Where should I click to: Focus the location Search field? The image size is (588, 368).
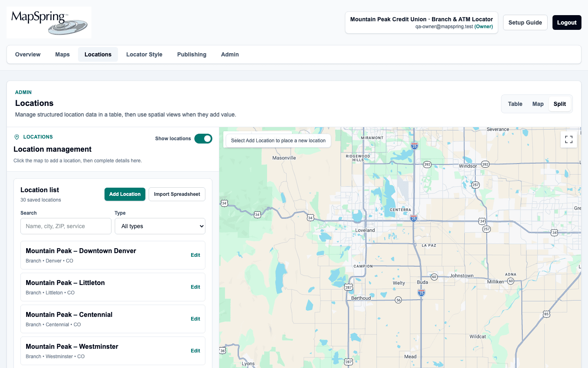pos(66,226)
